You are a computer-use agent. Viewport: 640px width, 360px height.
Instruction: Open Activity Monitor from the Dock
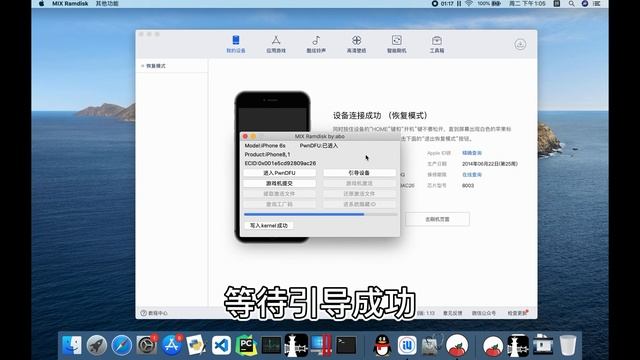[271, 345]
